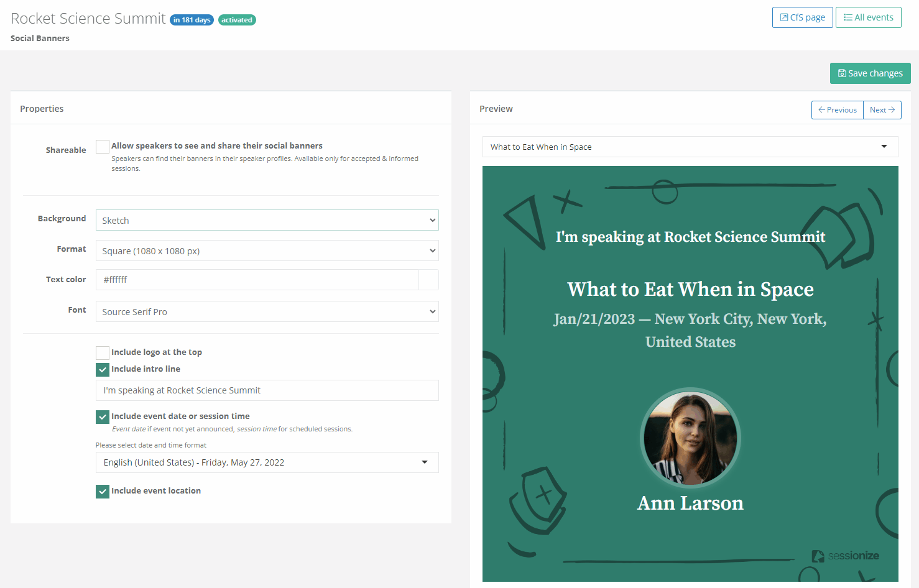The height and width of the screenshot is (588, 919).
Task: Disable Include event date or session time
Action: coord(103,417)
